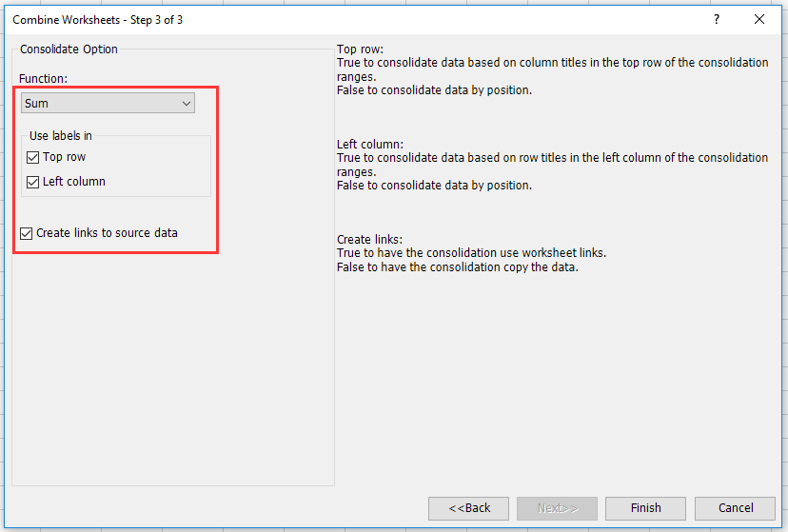Click the row titles explanation under Left column

click(x=552, y=158)
